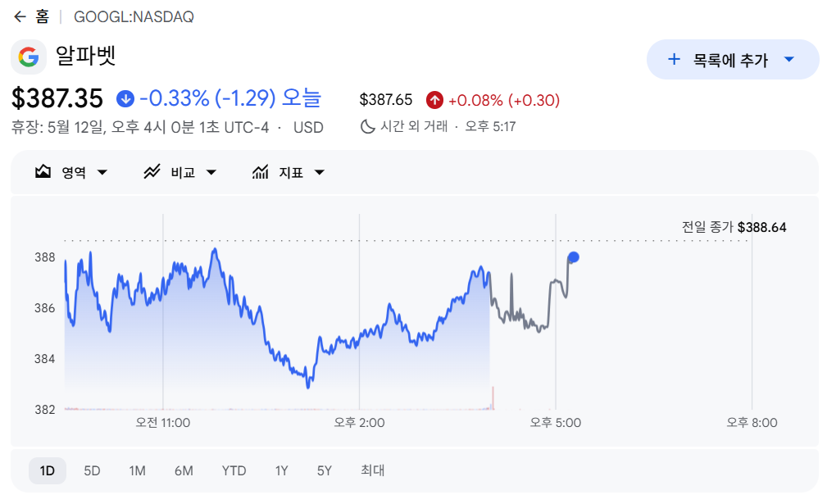Expand the 영역 chart type dropdown
827x504 pixels.
102,172
